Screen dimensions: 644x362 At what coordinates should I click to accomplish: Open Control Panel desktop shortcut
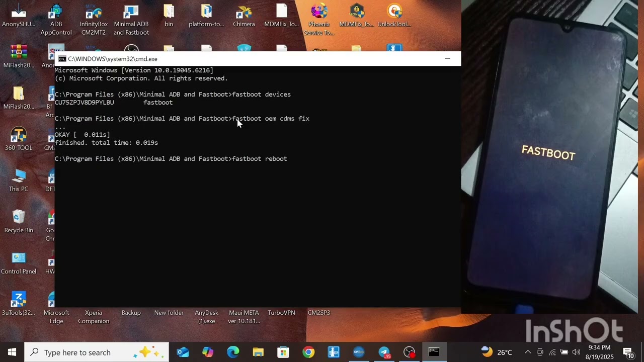[19, 263]
